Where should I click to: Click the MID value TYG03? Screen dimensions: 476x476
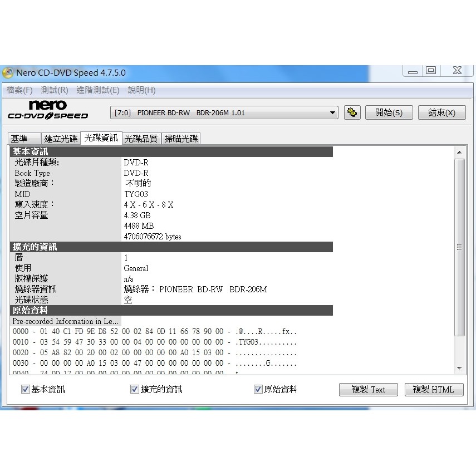[x=136, y=194]
